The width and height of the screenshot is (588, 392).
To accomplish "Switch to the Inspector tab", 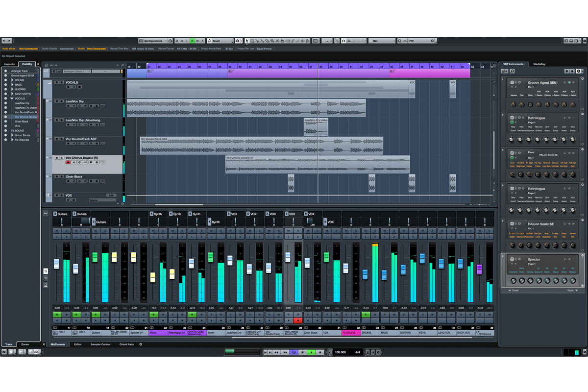I will point(10,64).
